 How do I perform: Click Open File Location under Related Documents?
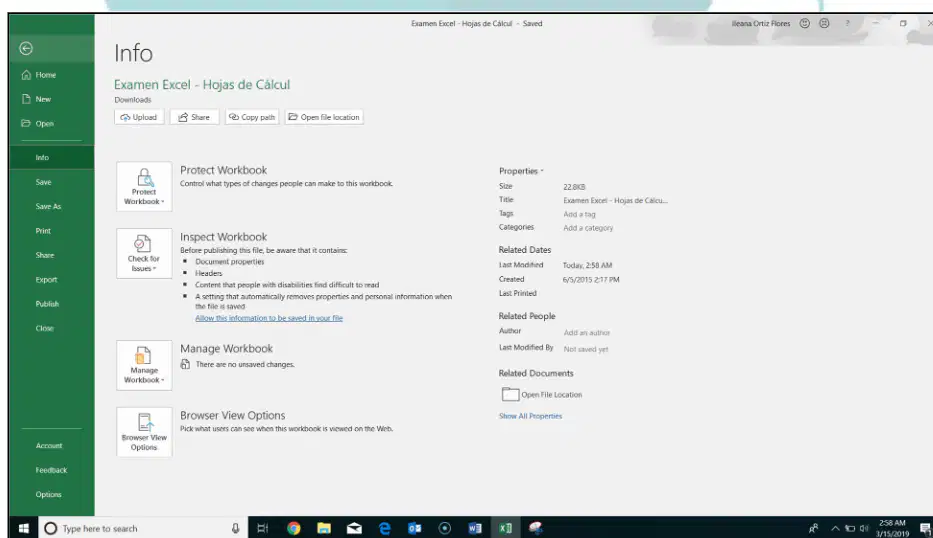(542, 394)
